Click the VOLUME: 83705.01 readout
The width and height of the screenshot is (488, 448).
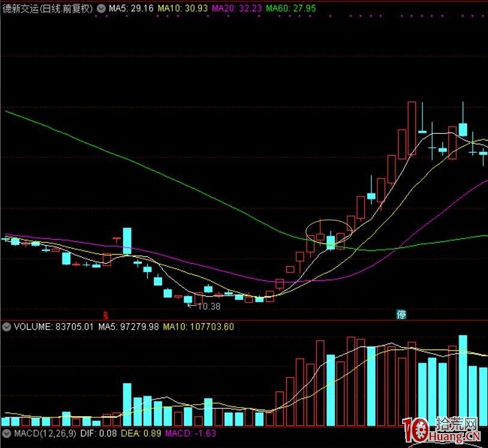pos(53,327)
